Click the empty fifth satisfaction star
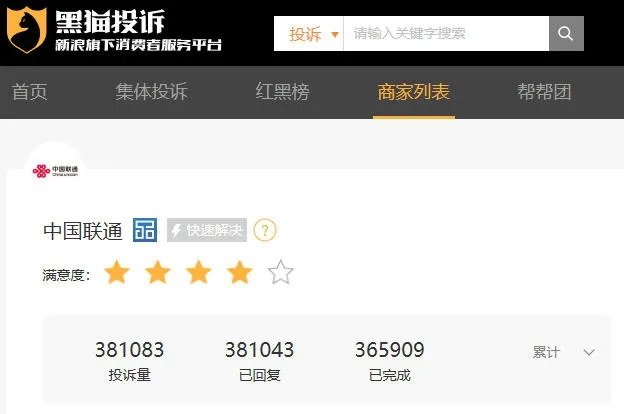This screenshot has width=624, height=414. coord(281,272)
